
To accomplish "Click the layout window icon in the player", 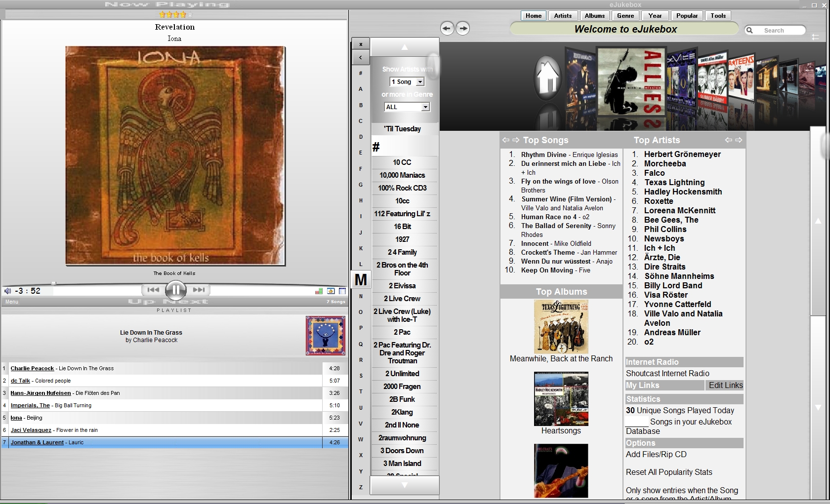I will [x=342, y=291].
